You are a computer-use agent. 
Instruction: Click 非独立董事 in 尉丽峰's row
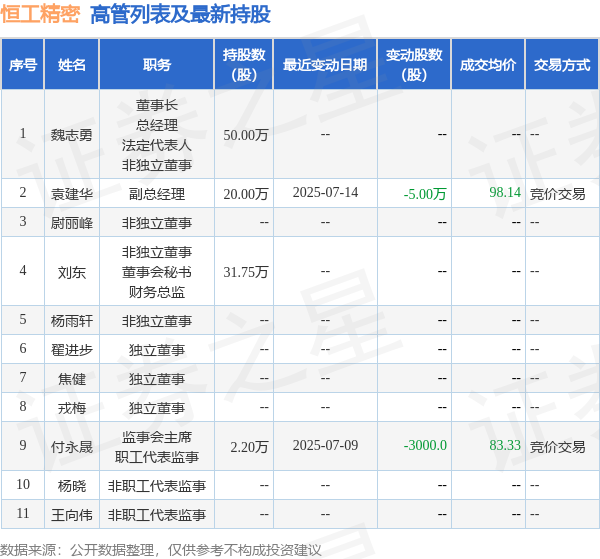point(157,223)
